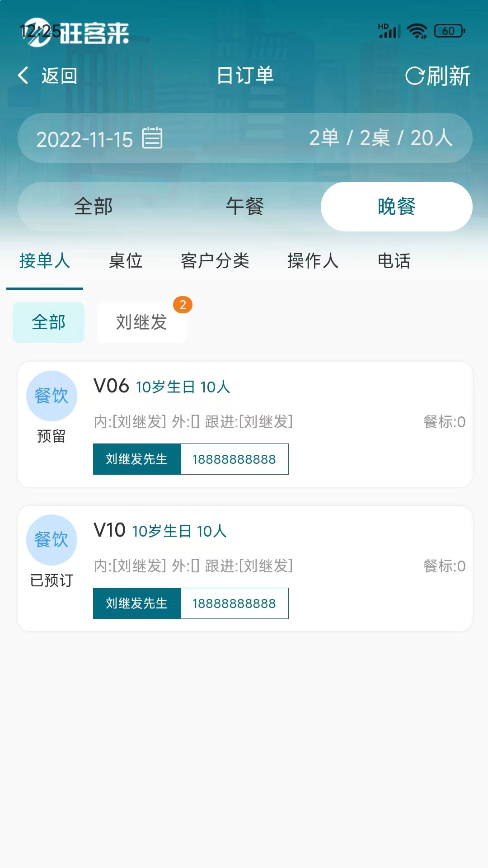Select the 全部 receiver filter chip
Viewport: 488px width, 868px height.
48,322
